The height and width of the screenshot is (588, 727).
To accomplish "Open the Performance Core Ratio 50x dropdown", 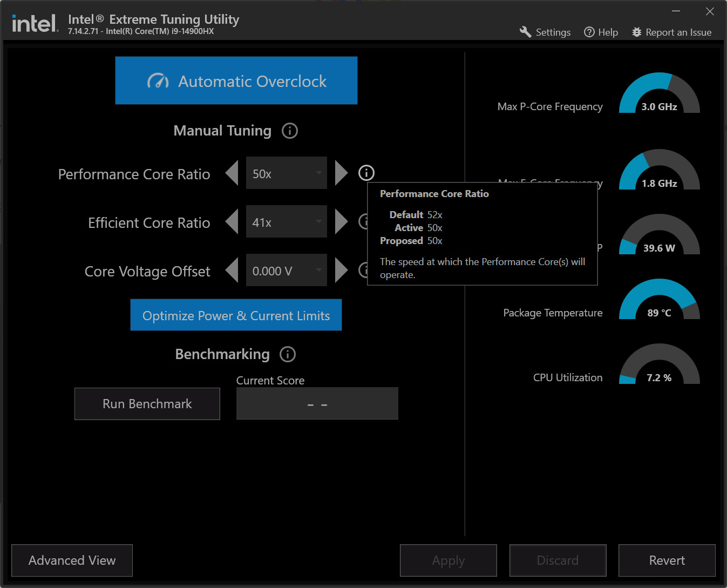I will (x=287, y=173).
